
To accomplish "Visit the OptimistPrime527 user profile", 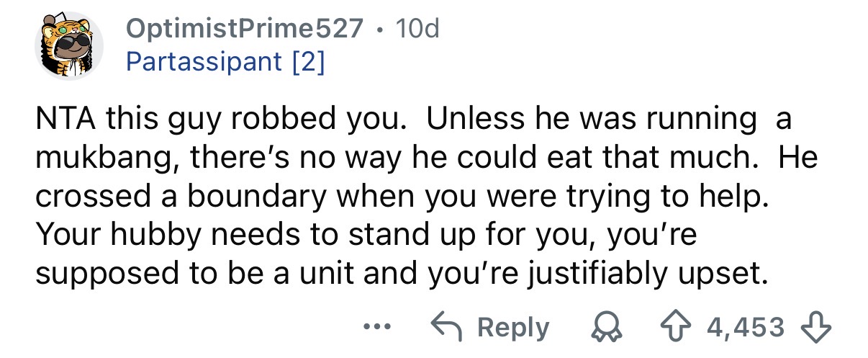I will [x=245, y=29].
